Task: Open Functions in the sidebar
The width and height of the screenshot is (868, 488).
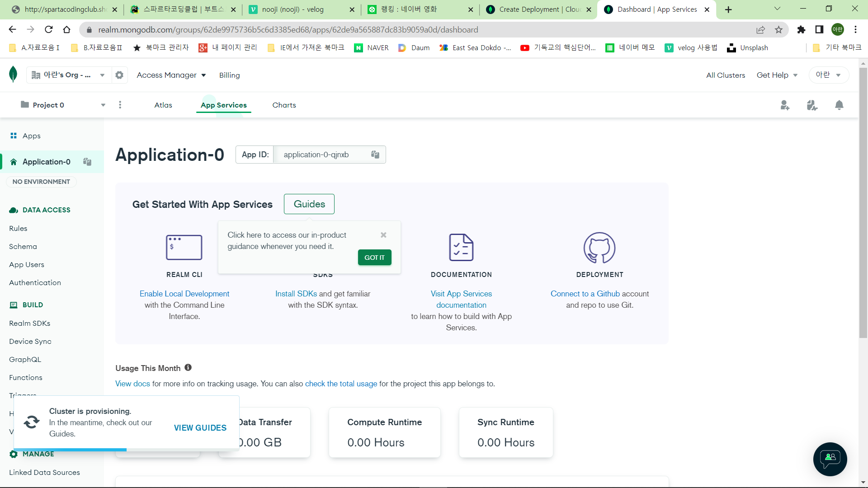Action: click(x=26, y=378)
